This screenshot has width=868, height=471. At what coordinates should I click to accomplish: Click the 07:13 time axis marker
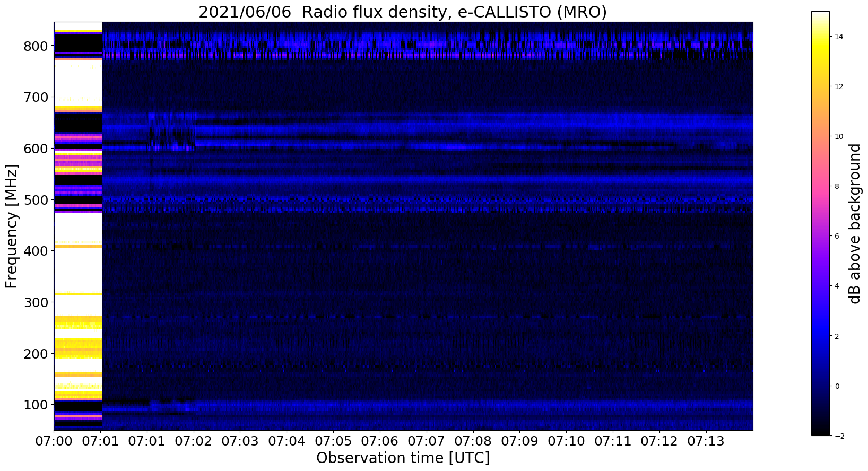click(706, 440)
